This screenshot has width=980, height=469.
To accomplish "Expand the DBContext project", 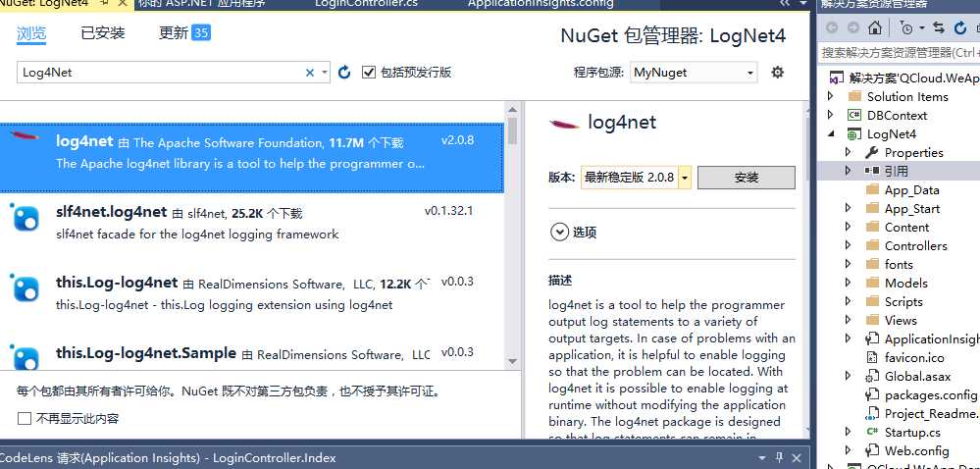I will click(x=830, y=115).
